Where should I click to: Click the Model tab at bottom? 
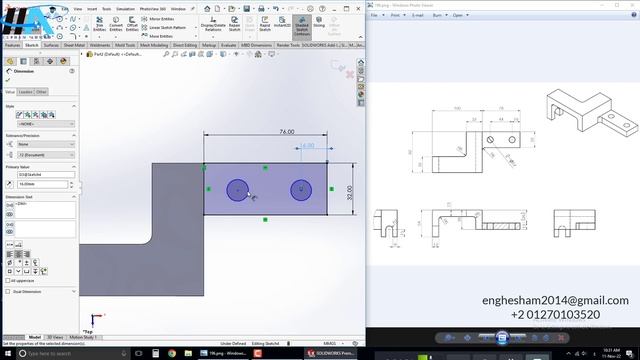35,337
